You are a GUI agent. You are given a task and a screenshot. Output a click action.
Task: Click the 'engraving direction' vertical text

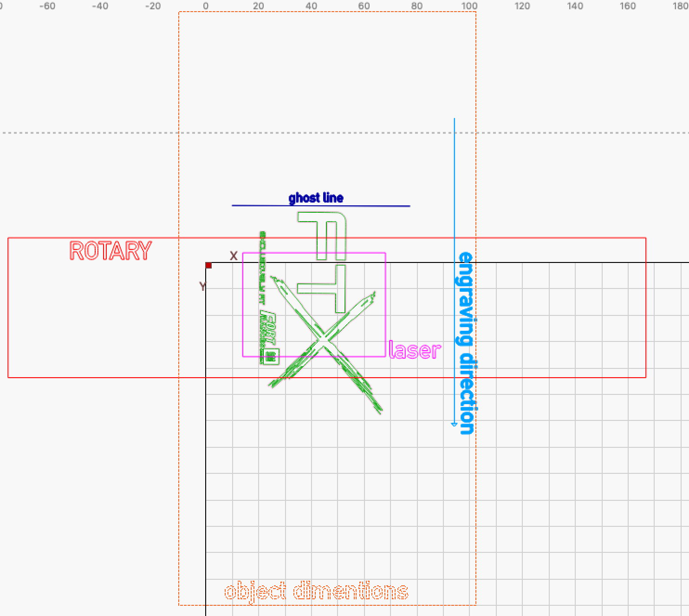click(466, 343)
